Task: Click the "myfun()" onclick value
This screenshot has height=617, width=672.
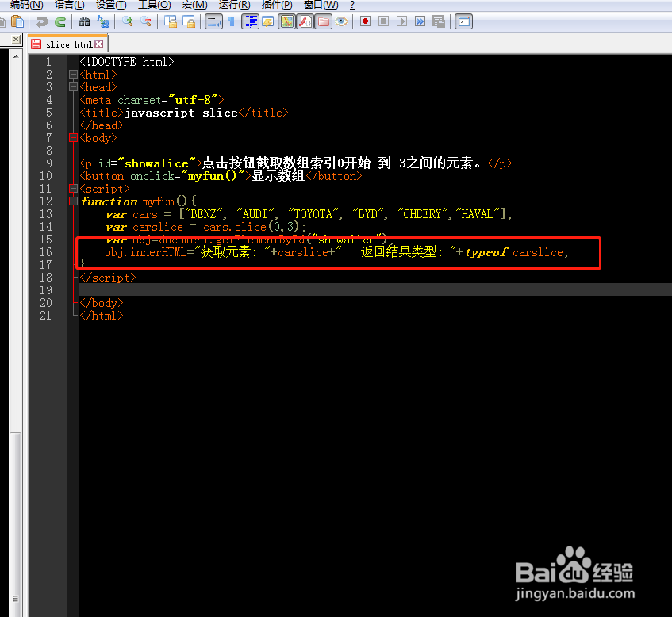Action: coord(213,176)
